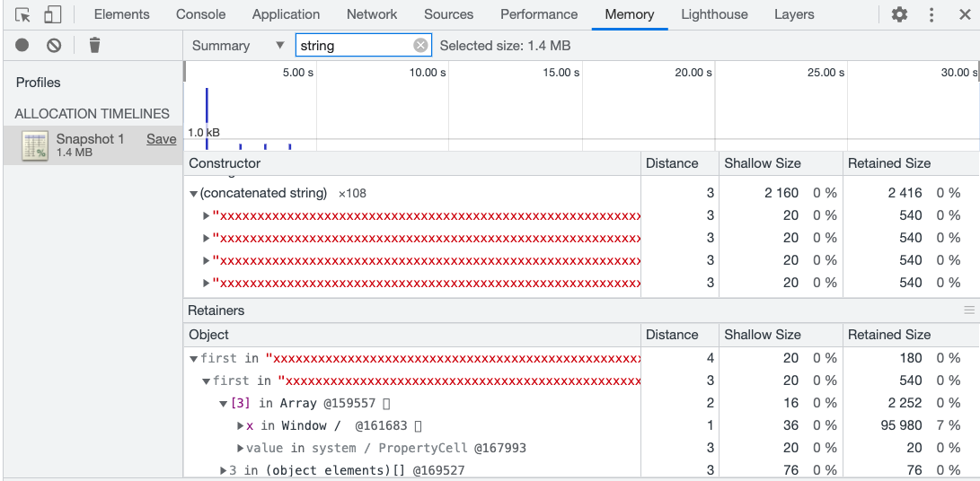980x481 pixels.
Task: Start recording with the record button
Action: coord(22,46)
